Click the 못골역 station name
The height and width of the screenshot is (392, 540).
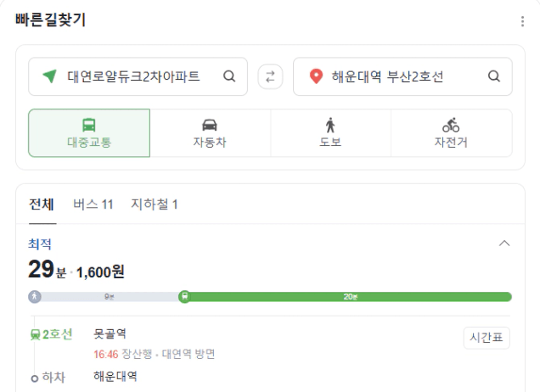tap(110, 333)
